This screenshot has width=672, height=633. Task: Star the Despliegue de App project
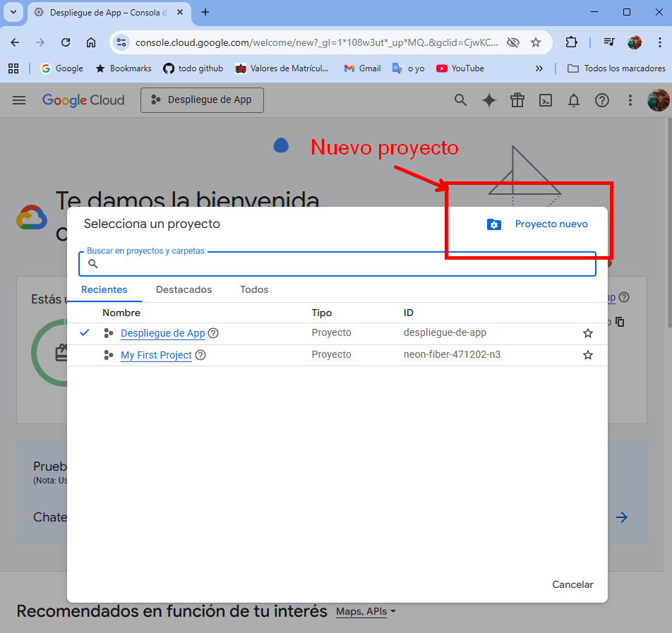(587, 333)
